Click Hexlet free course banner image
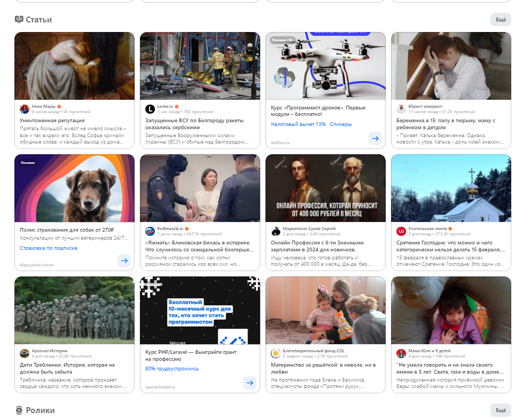Viewport: 523px width, 420px height. click(200, 310)
